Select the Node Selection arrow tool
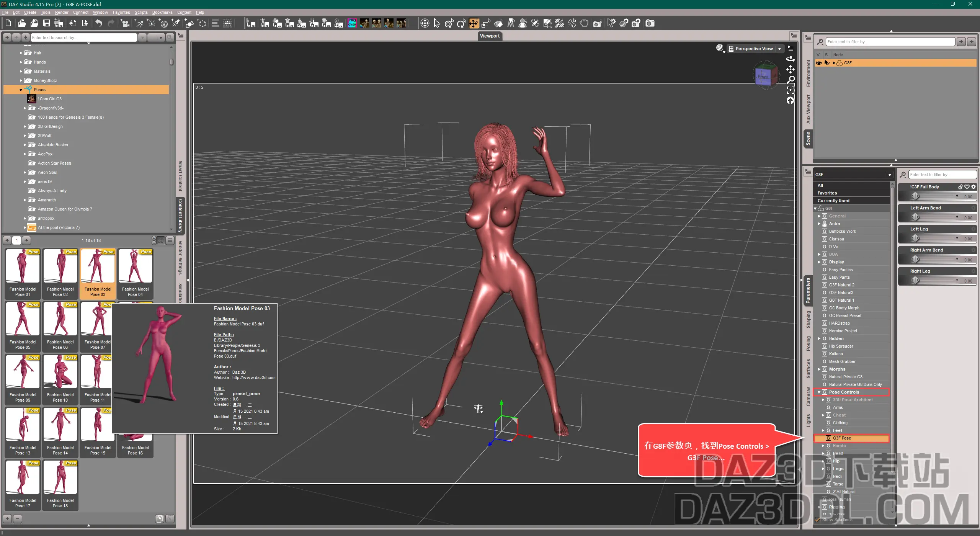This screenshot has width=980, height=536. tap(437, 23)
